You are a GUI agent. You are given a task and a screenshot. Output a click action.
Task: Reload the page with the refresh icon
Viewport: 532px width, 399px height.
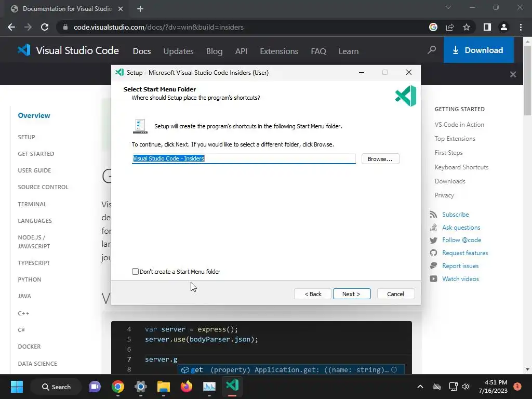[45, 27]
